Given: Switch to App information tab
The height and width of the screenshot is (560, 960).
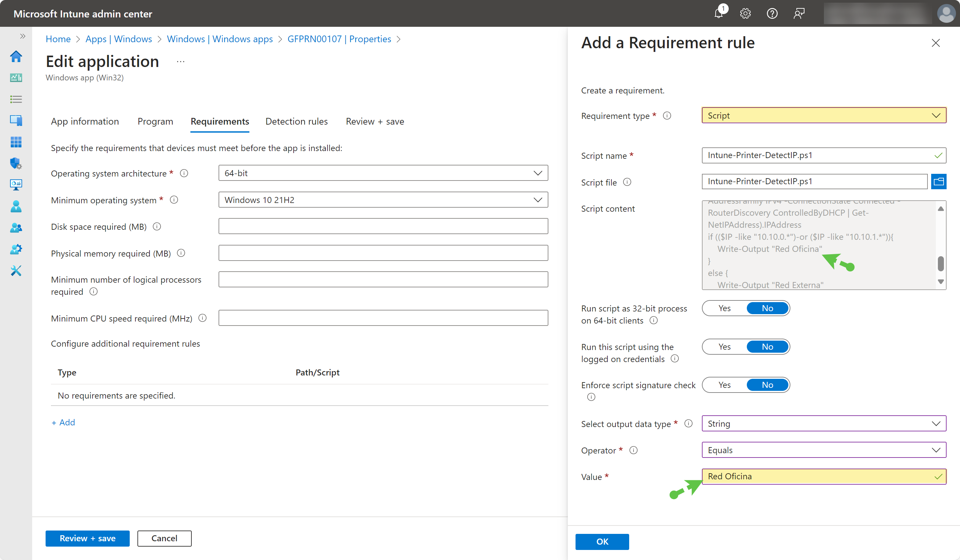Looking at the screenshot, I should coord(85,122).
